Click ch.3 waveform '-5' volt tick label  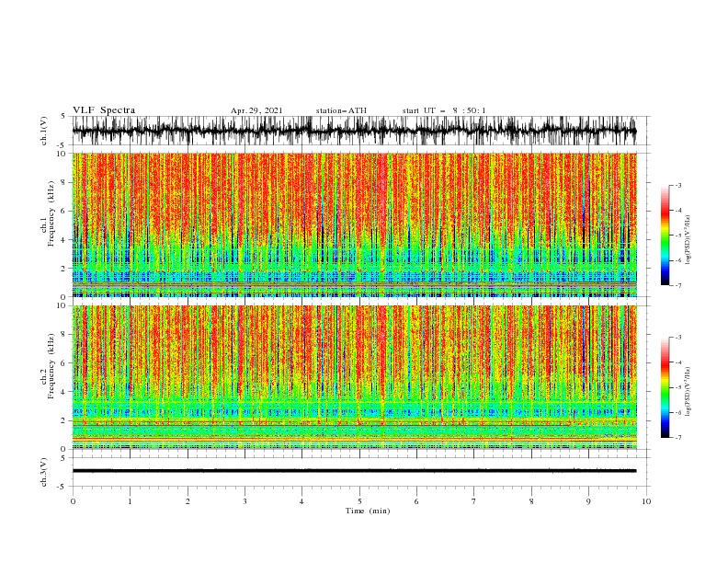coord(62,487)
